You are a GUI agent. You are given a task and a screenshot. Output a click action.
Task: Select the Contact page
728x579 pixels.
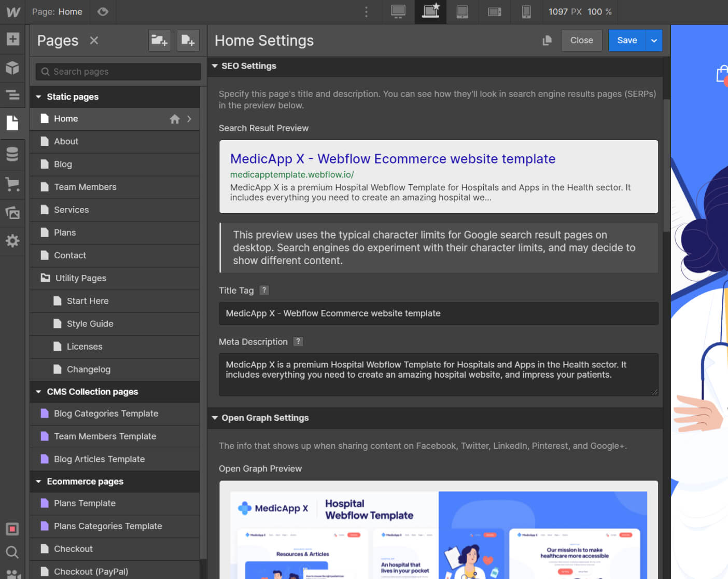(x=115, y=256)
